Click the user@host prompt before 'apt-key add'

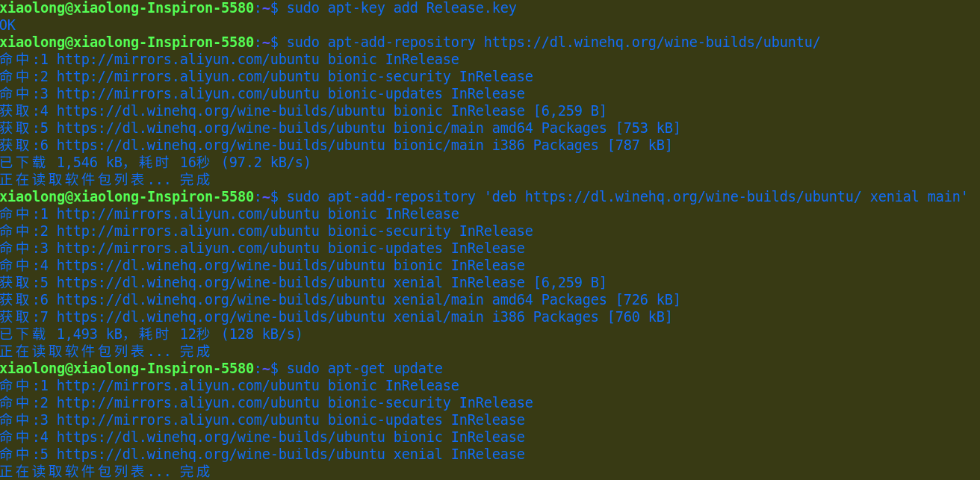127,8
